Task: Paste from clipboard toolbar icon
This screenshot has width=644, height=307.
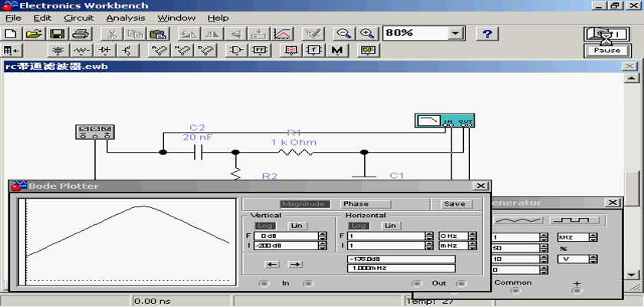Action: click(x=157, y=34)
